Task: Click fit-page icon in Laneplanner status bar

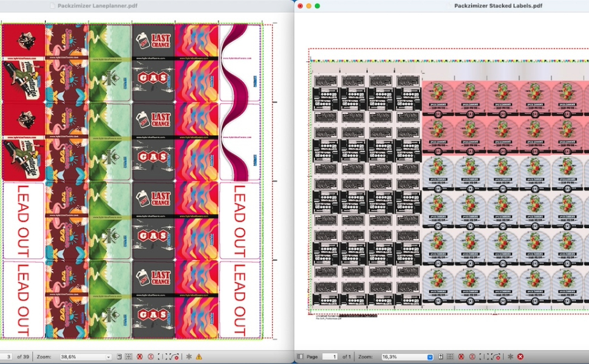Action: point(119,357)
